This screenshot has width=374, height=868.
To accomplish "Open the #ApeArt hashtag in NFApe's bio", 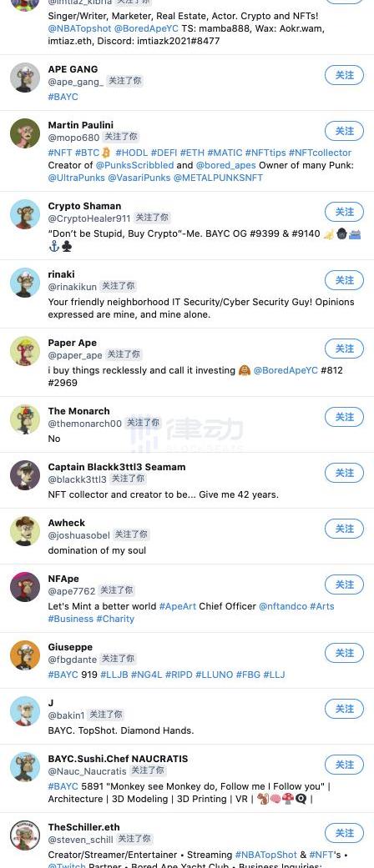I will [x=178, y=607].
